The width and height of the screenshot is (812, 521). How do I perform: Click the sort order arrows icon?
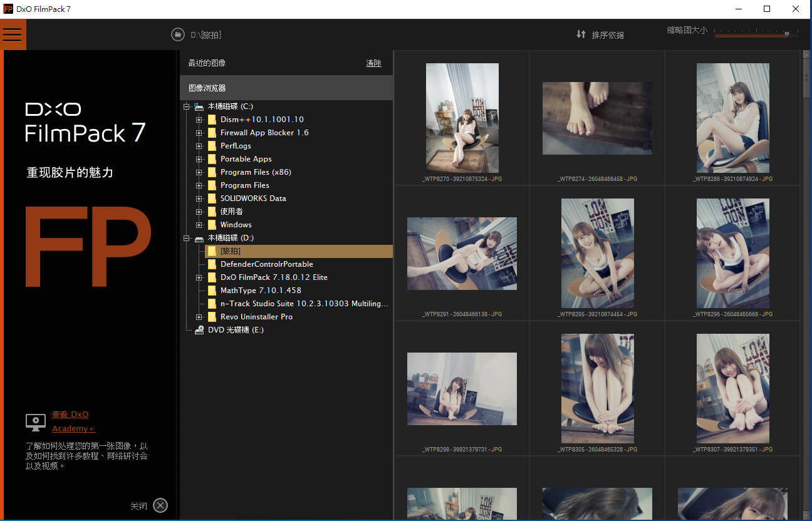tap(581, 34)
